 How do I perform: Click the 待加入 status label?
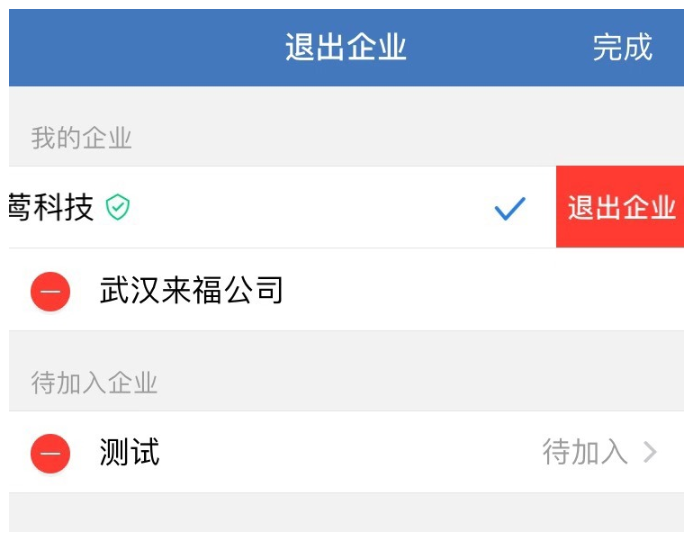click(585, 452)
